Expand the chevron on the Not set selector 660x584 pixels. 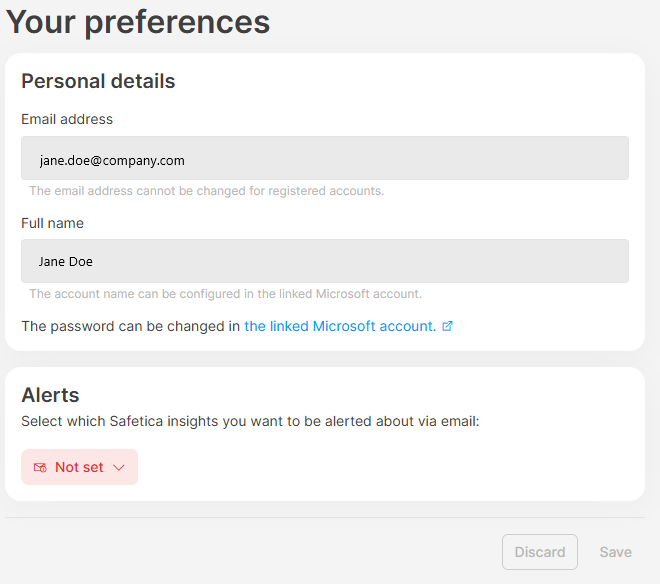[x=119, y=467]
